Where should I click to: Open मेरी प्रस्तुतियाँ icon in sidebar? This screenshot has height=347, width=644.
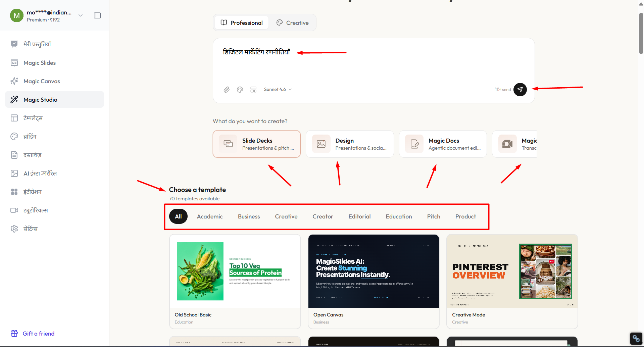click(x=14, y=44)
